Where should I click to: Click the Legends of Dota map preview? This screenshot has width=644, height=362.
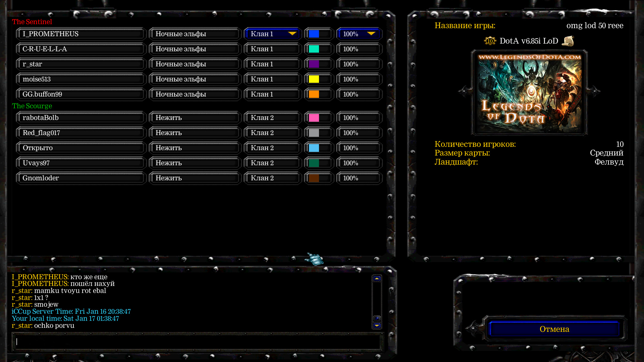(x=529, y=93)
